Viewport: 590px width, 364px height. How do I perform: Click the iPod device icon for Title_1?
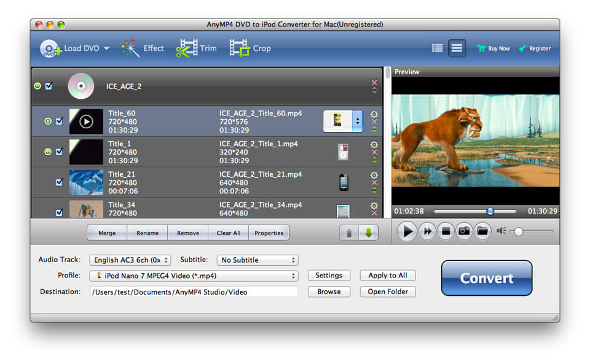tap(343, 152)
